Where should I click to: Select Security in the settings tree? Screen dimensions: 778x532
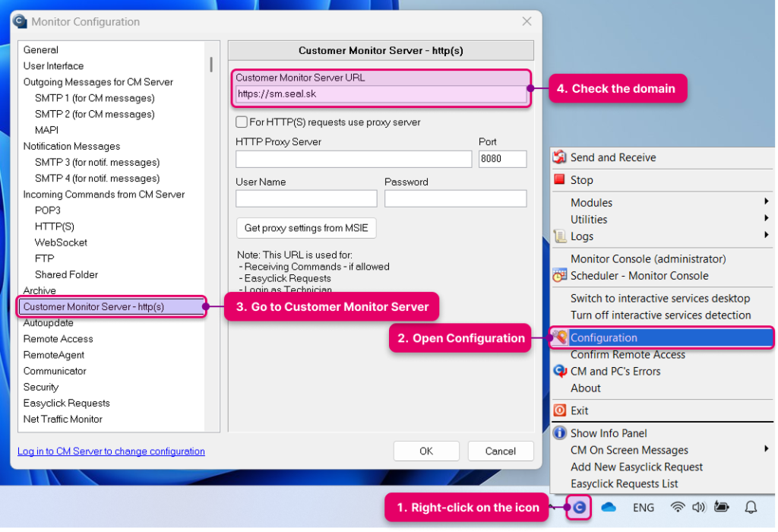41,387
